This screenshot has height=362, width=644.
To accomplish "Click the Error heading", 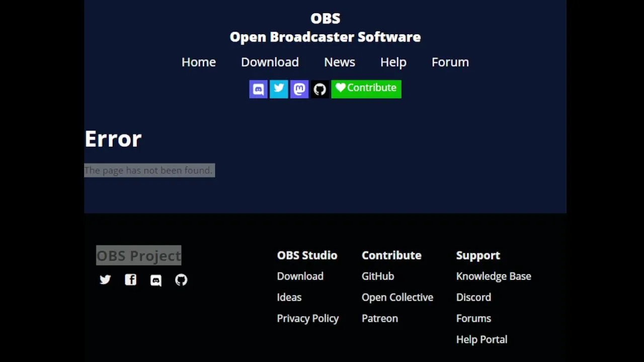I will (x=113, y=139).
